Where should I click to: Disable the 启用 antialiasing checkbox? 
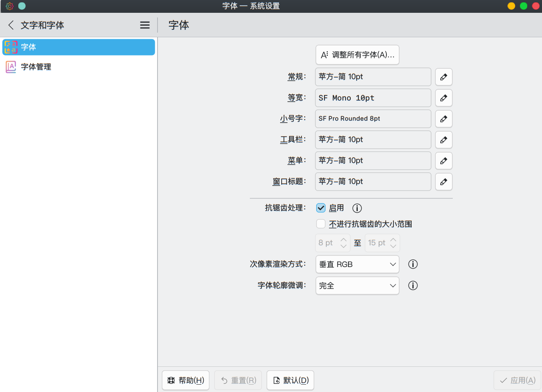(321, 208)
